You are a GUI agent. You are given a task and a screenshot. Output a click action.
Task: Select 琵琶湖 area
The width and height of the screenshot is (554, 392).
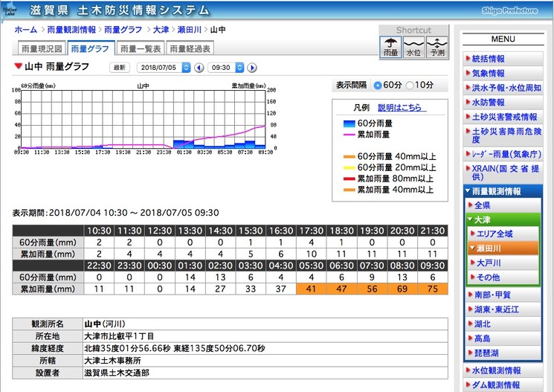(503, 353)
